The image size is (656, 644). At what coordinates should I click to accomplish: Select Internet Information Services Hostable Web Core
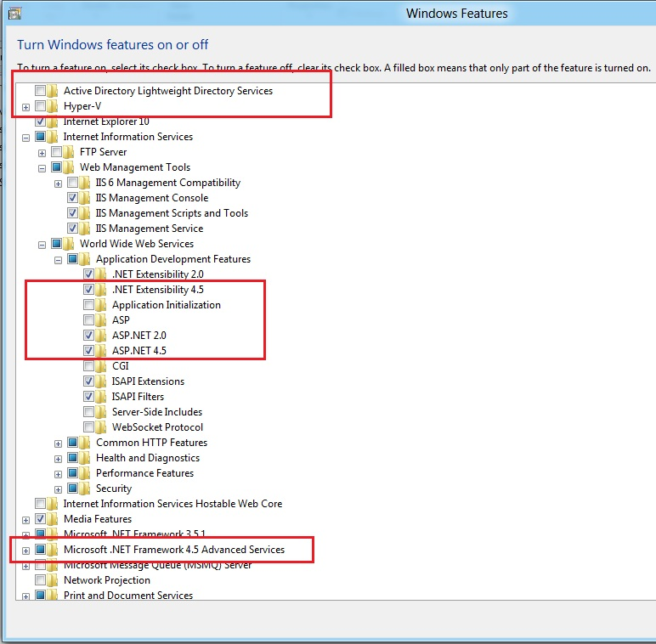pyautogui.click(x=172, y=504)
